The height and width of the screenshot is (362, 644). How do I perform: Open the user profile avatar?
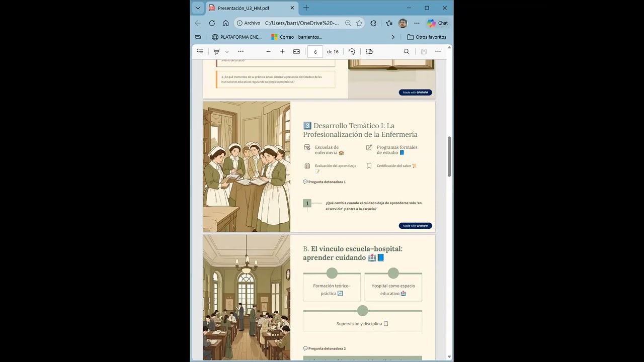click(403, 23)
